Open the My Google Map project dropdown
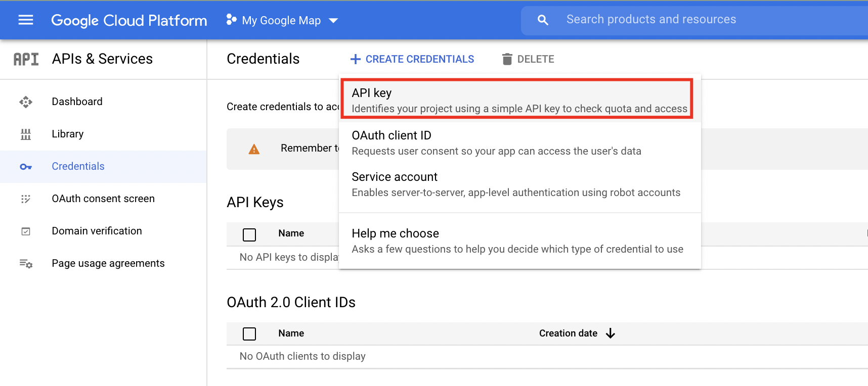Image resolution: width=868 pixels, height=386 pixels. pyautogui.click(x=282, y=21)
